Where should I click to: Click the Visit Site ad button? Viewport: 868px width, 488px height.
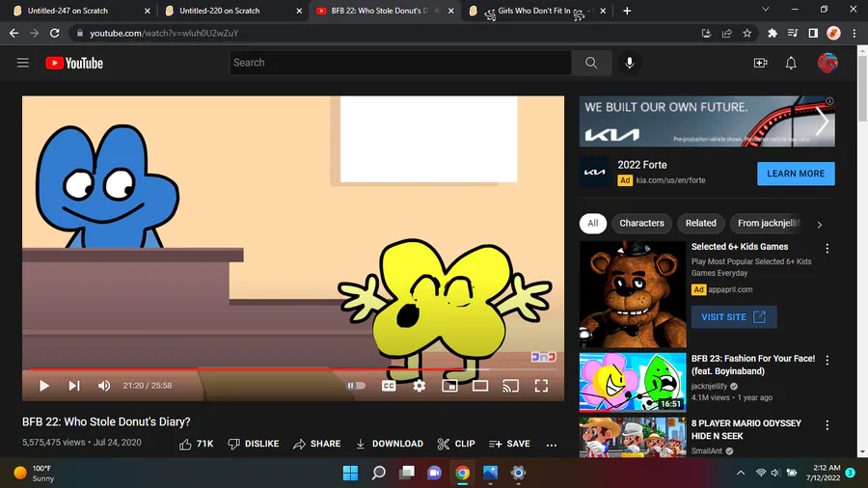(x=734, y=317)
